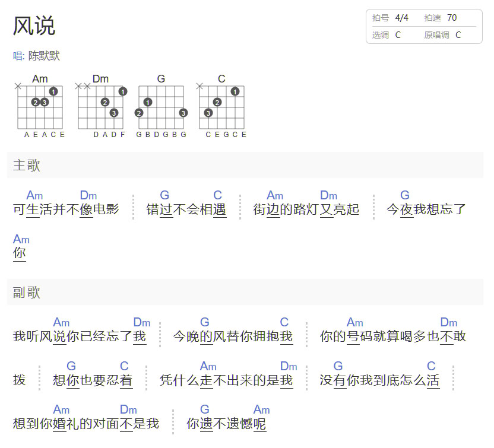Click G chord above 今夜我想忘了
The width and height of the screenshot is (494, 448).
pyautogui.click(x=405, y=195)
